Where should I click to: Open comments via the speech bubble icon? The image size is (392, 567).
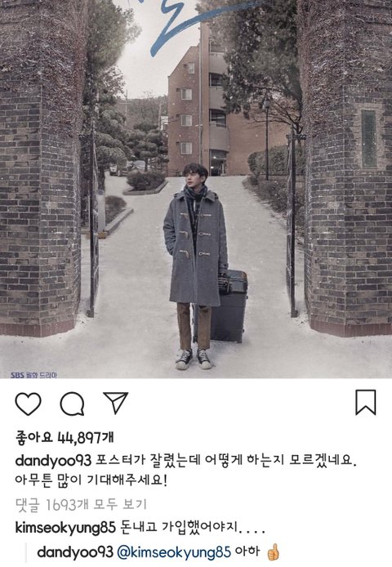click(x=73, y=404)
